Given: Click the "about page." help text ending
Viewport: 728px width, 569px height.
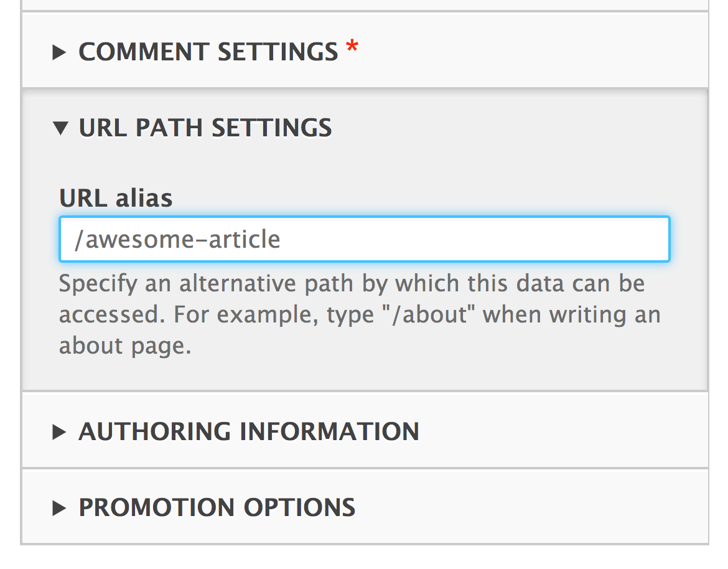Looking at the screenshot, I should [124, 346].
